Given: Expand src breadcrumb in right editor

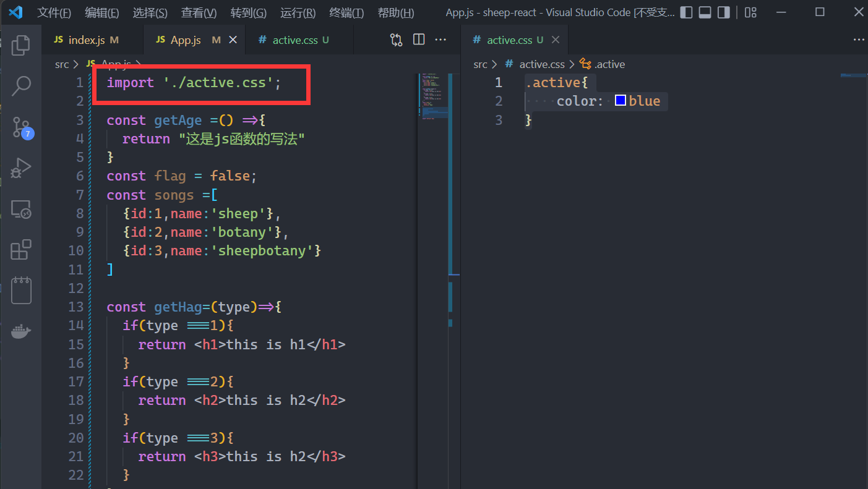Looking at the screenshot, I should (481, 64).
